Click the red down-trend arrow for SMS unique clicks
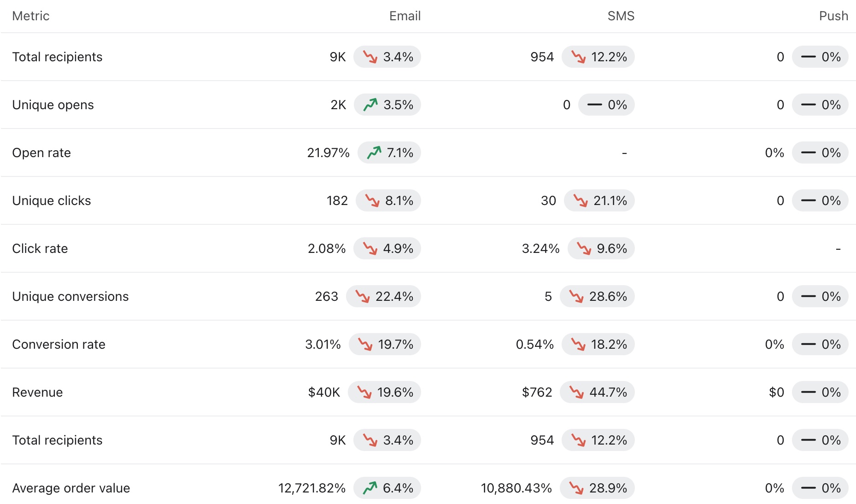The height and width of the screenshot is (504, 856). [x=580, y=201]
